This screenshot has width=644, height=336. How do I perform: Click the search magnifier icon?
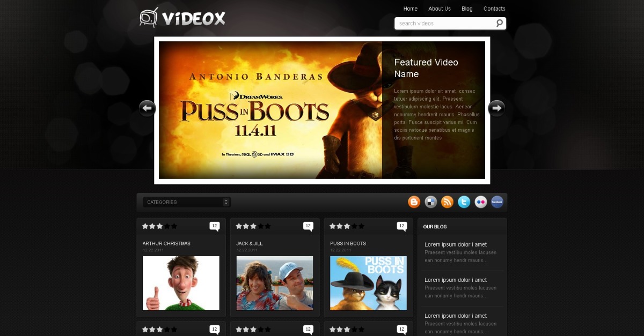tap(499, 23)
